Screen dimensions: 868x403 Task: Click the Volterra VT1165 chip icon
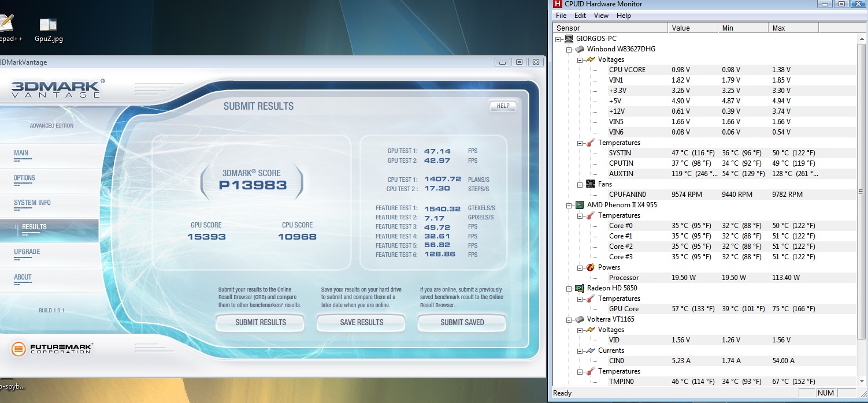(x=580, y=319)
